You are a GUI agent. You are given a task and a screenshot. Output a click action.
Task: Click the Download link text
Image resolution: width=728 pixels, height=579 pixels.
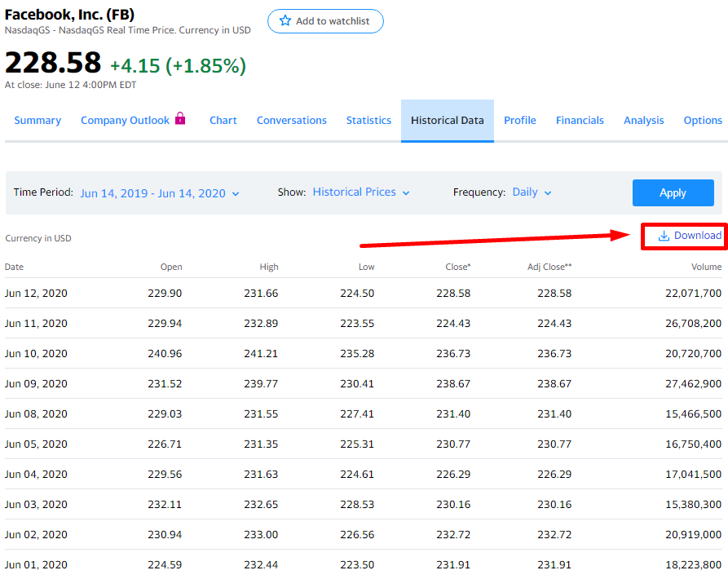tap(697, 236)
